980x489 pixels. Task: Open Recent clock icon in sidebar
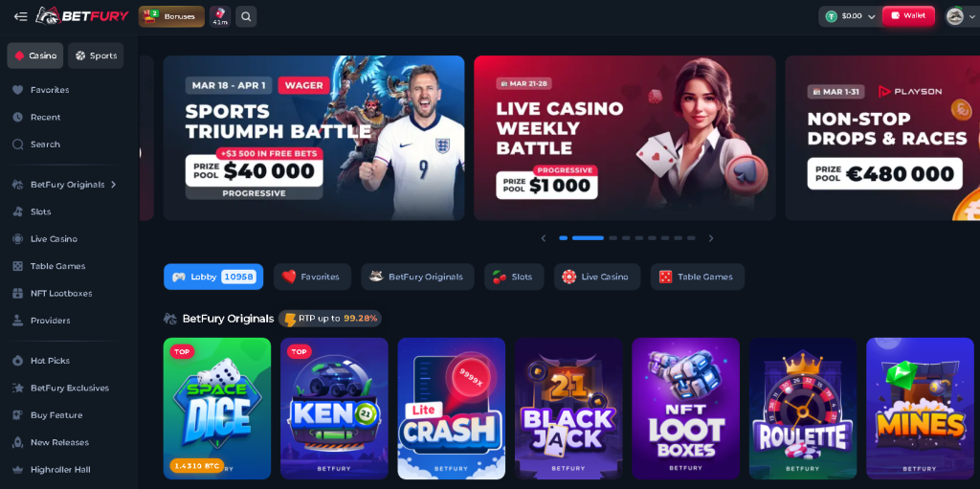click(x=17, y=117)
